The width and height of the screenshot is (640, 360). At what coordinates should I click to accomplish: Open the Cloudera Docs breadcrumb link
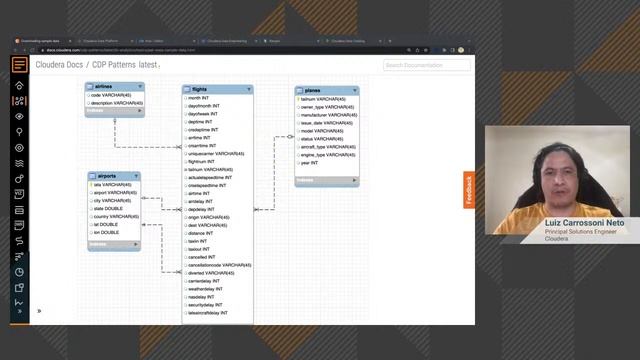(x=59, y=65)
